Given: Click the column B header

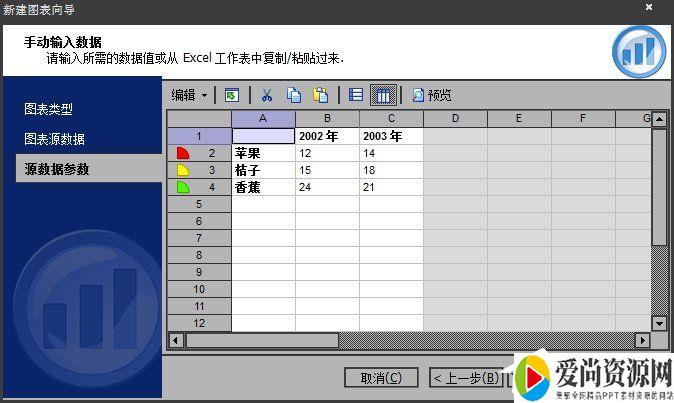Looking at the screenshot, I should coord(327,119).
